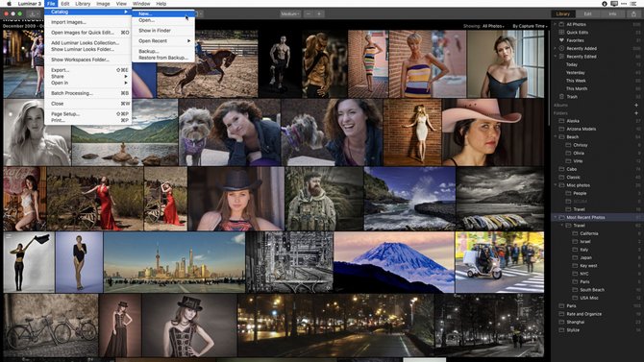The image size is (644, 362).
Task: Choose Page Setup... menu item
Action: pos(87,114)
